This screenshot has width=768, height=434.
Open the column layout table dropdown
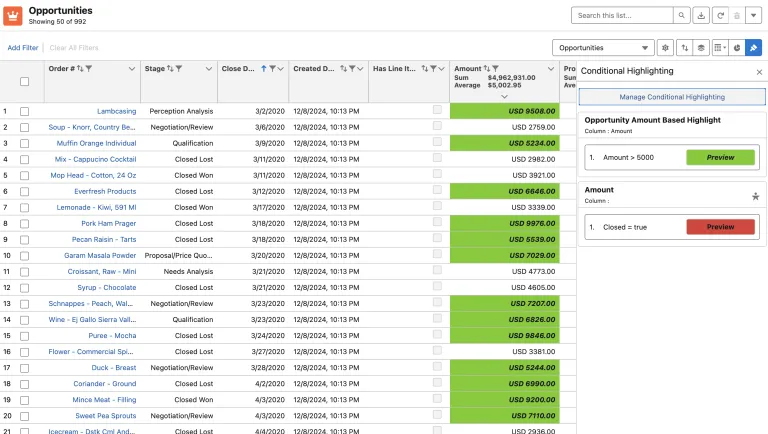720,48
